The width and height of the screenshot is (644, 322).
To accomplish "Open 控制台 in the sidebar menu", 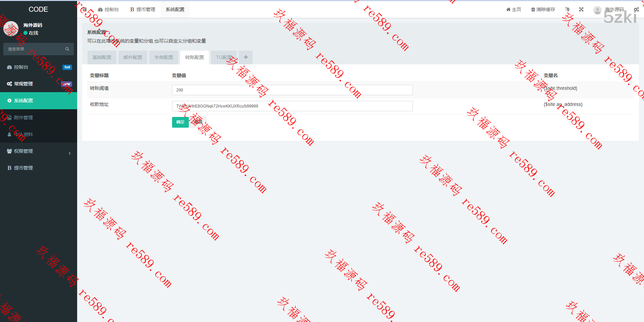I will [39, 67].
